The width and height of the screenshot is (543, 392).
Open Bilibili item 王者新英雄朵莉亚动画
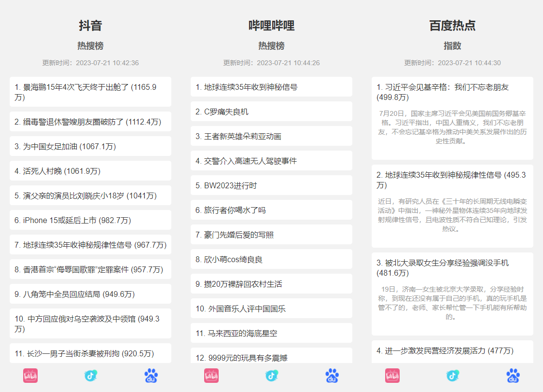[x=271, y=136]
